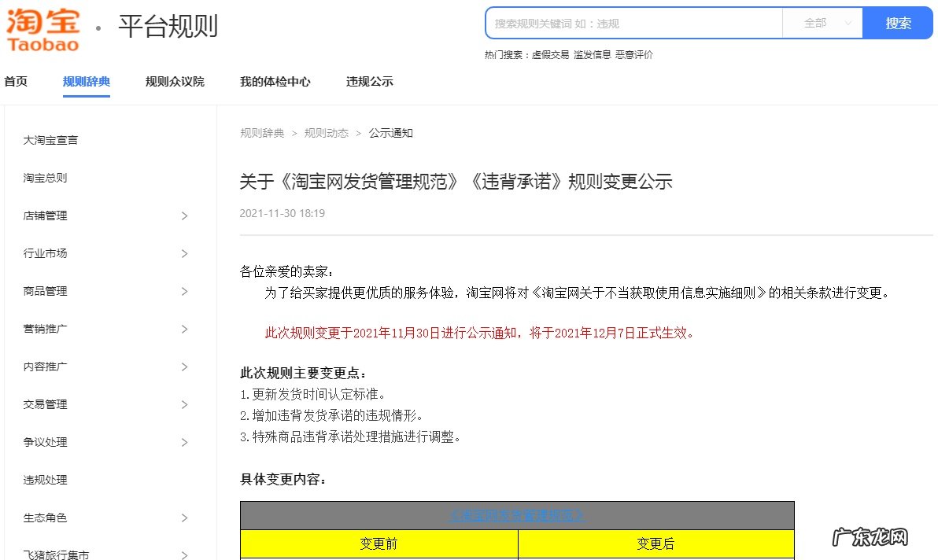Click the blue 搜索 button
Viewport: 938px width, 560px height.
tap(897, 24)
